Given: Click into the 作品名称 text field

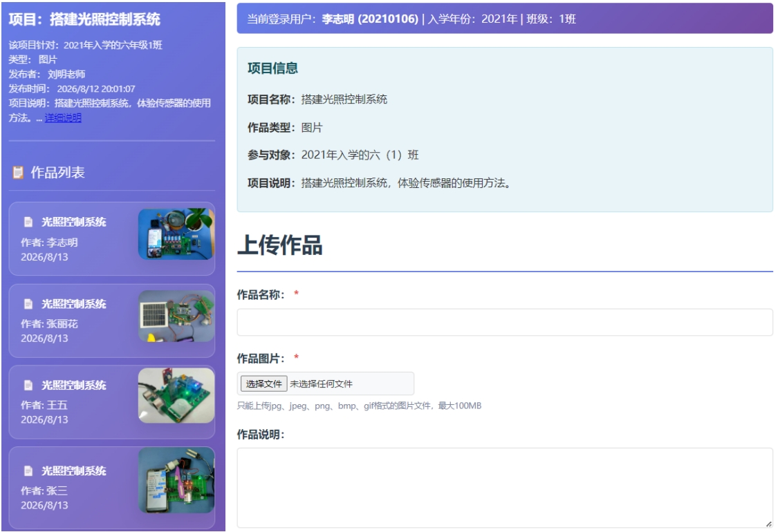Looking at the screenshot, I should click(505, 322).
